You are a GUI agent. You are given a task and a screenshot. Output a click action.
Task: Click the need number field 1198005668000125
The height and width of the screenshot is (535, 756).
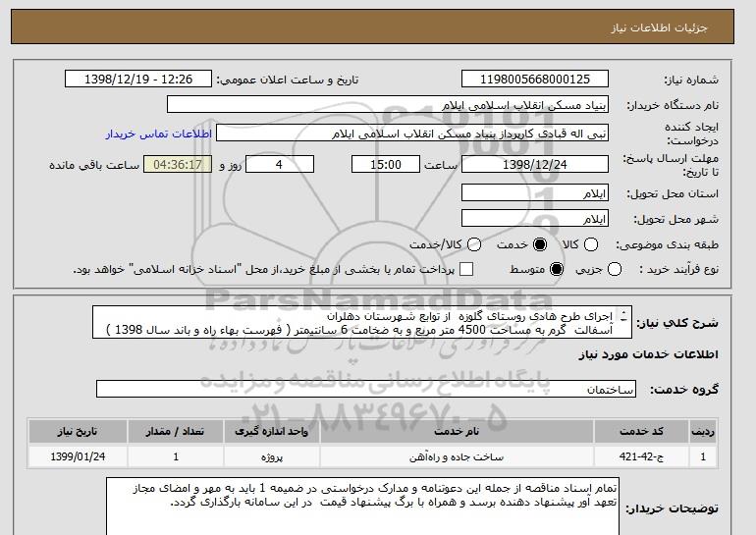point(535,80)
